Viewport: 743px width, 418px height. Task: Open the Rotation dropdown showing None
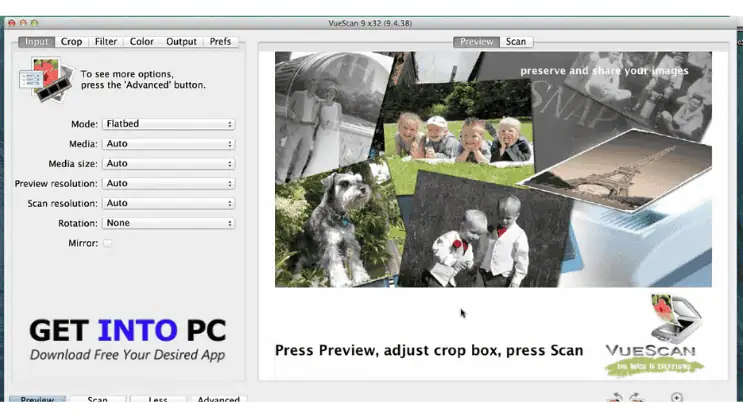(x=169, y=223)
